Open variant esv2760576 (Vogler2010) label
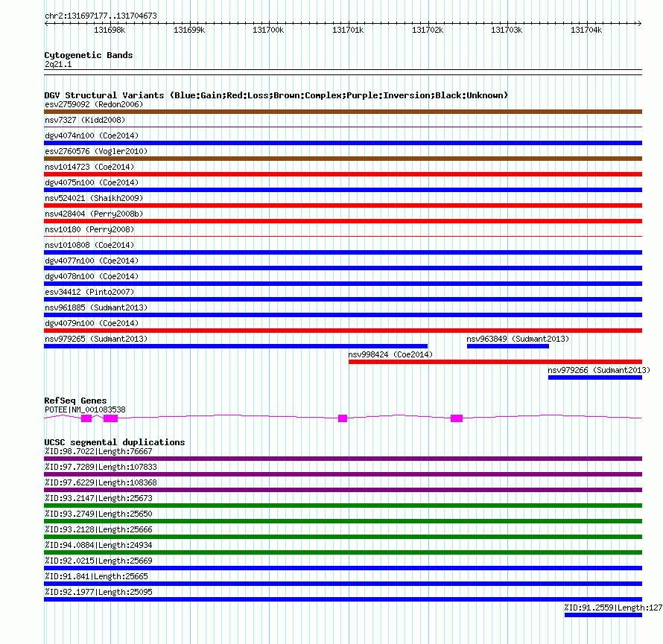Viewport: 663px width, 644px height. pos(96,151)
